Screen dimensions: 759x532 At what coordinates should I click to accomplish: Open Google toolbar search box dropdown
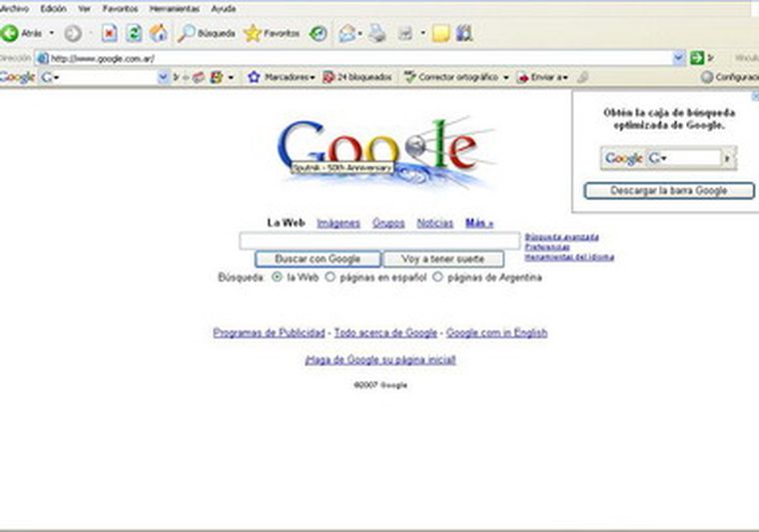(x=164, y=77)
